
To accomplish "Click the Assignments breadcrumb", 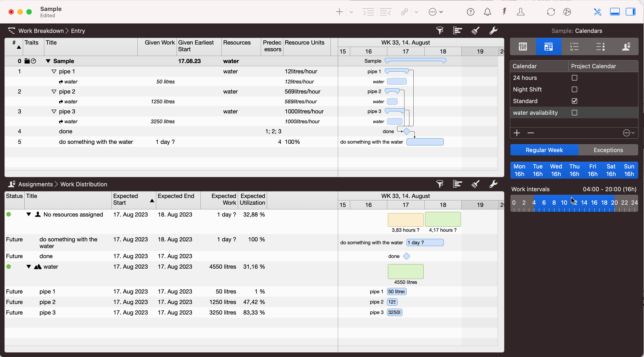I will 36,184.
